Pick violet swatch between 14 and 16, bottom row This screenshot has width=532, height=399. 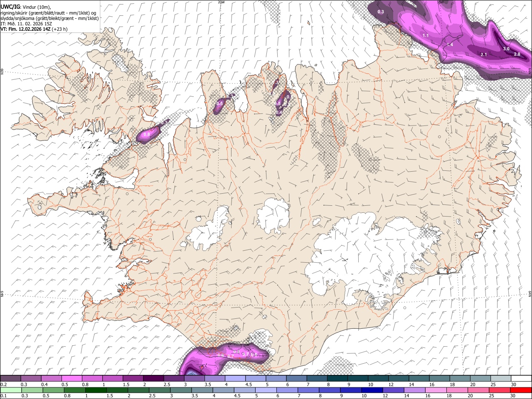(414, 390)
